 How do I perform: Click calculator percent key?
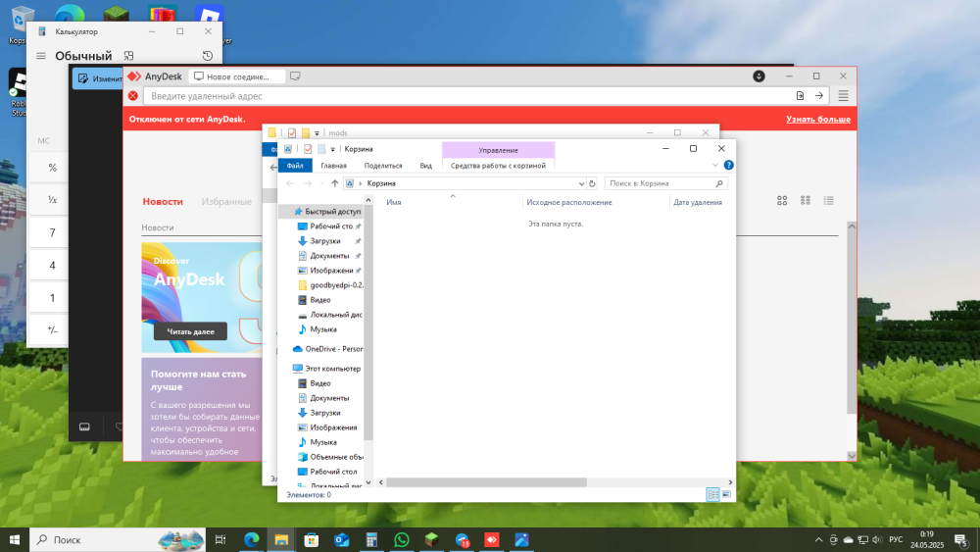point(53,168)
